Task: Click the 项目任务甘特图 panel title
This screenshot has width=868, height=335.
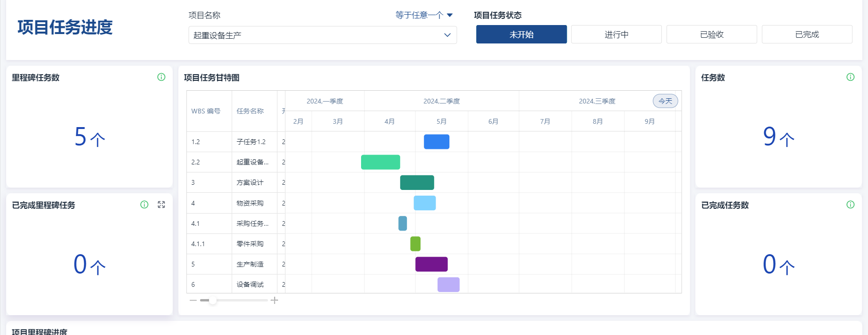Action: (211, 77)
